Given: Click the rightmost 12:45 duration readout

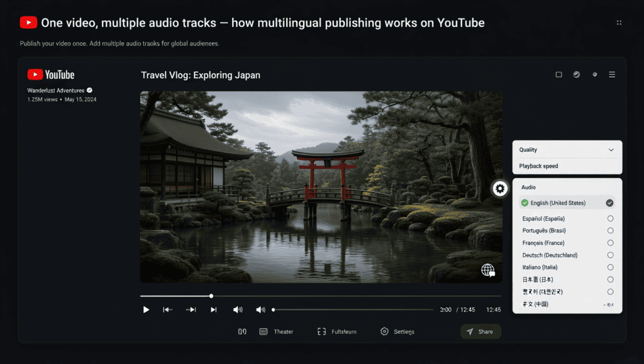Looking at the screenshot, I should (493, 310).
